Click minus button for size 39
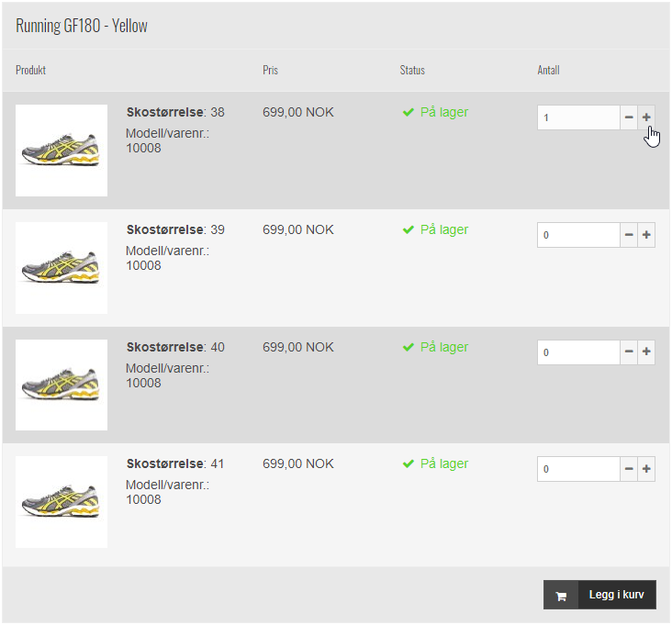Viewport: 672px width, 625px height. coord(629,235)
